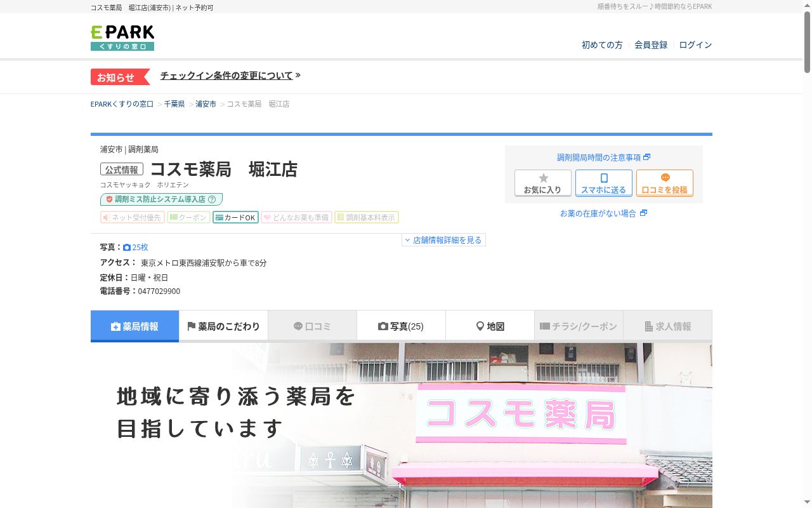
Task: Click the page vertical scrollbar thumb
Action: click(x=808, y=41)
